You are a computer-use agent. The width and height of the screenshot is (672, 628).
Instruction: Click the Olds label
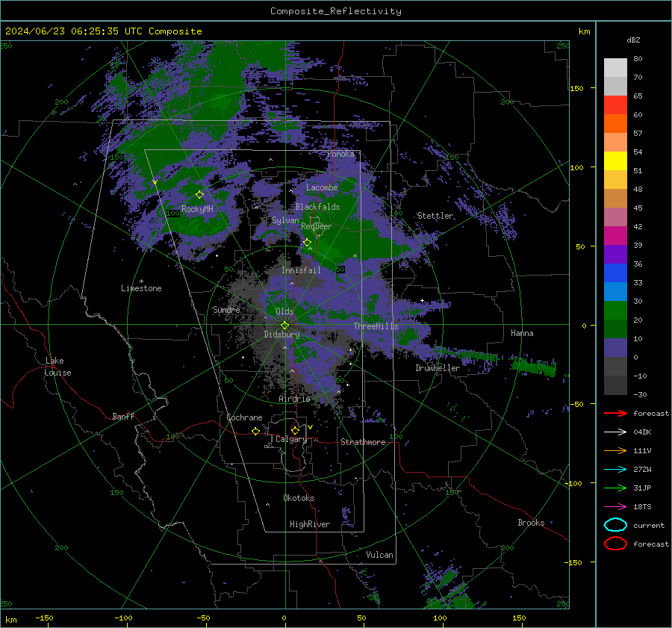(284, 311)
